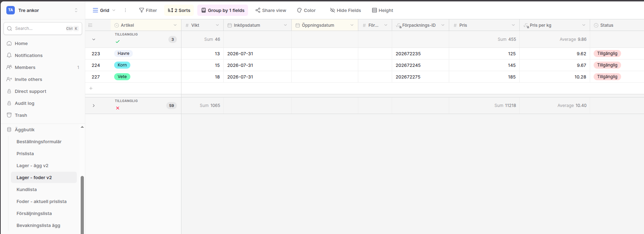
Task: Click the Status column header
Action: pyautogui.click(x=617, y=25)
